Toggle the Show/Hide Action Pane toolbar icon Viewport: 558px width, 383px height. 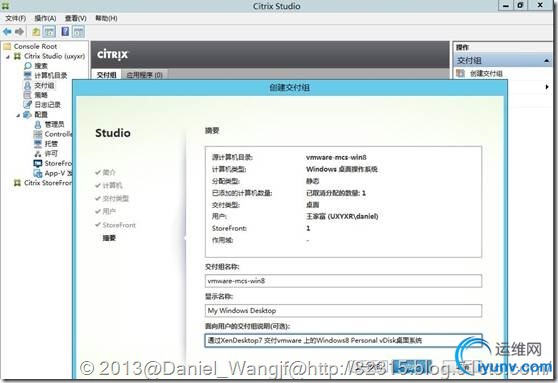78,32
